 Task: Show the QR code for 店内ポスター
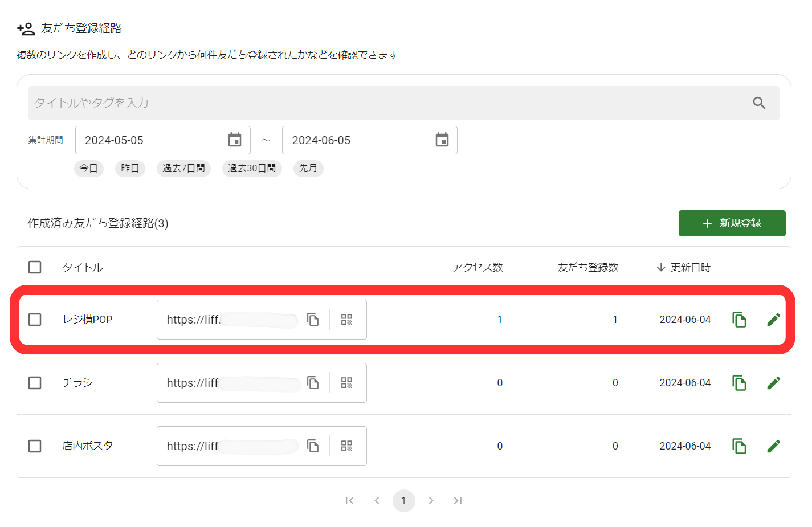point(346,446)
